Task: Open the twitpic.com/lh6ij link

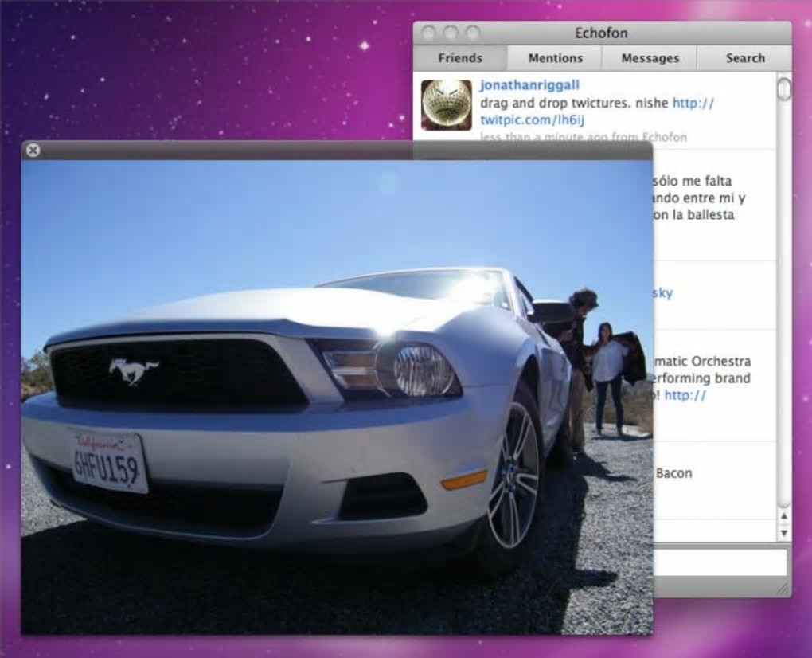Action: 532,120
